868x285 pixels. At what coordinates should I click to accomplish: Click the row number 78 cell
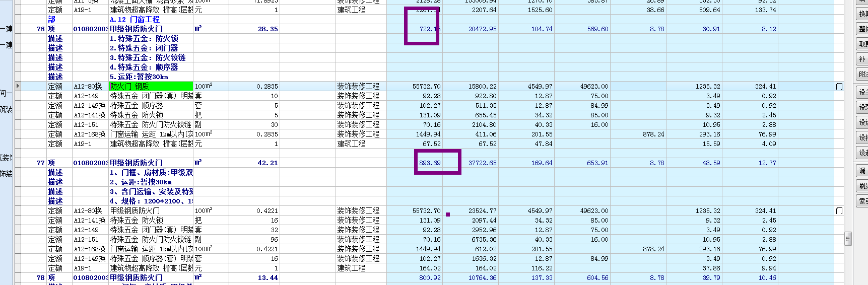click(x=40, y=277)
